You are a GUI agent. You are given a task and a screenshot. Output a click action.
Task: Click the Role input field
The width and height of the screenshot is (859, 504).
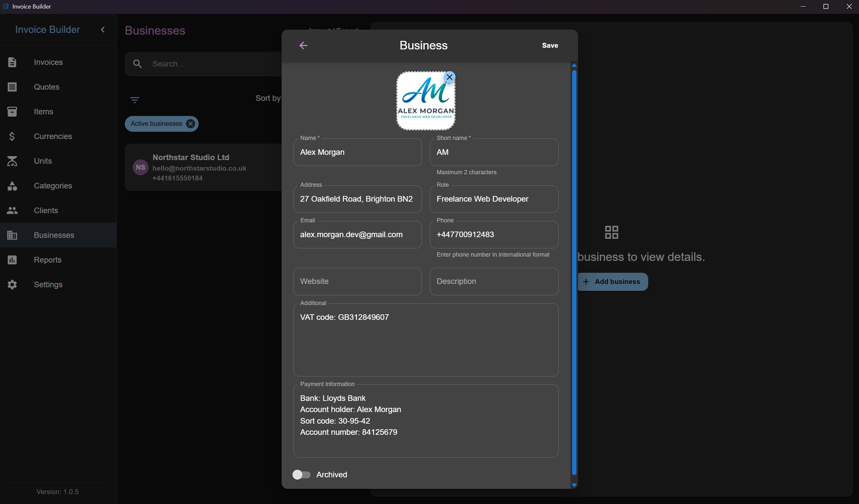tap(494, 199)
